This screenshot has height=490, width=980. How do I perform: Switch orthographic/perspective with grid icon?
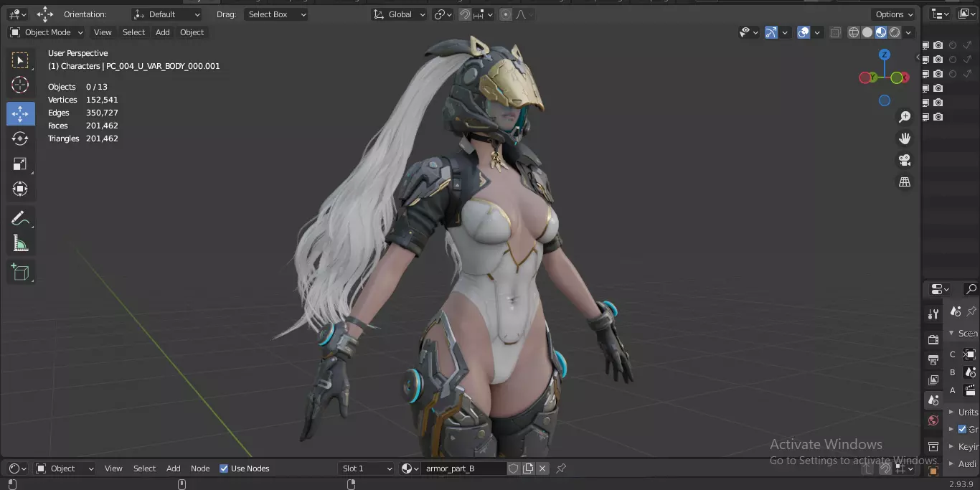click(x=905, y=182)
